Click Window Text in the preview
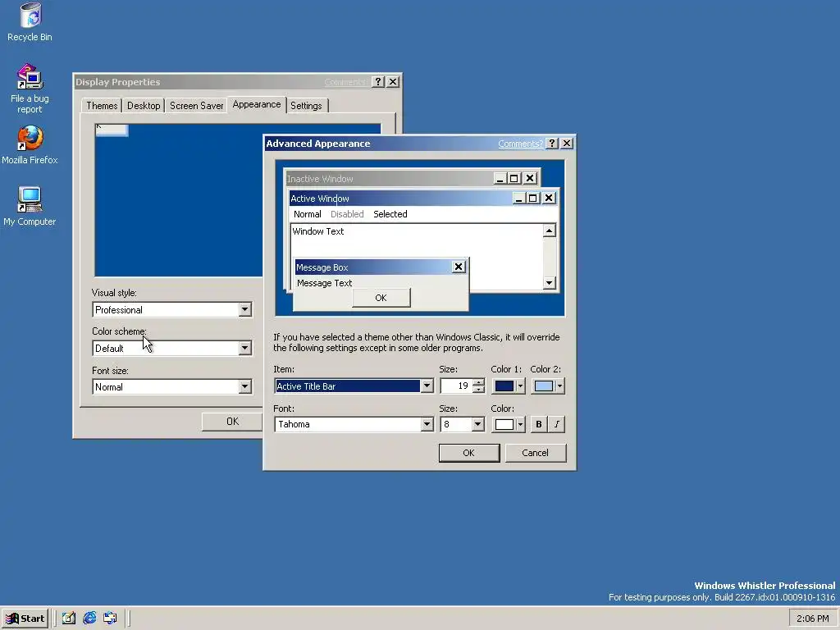The height and width of the screenshot is (630, 840). (x=318, y=231)
